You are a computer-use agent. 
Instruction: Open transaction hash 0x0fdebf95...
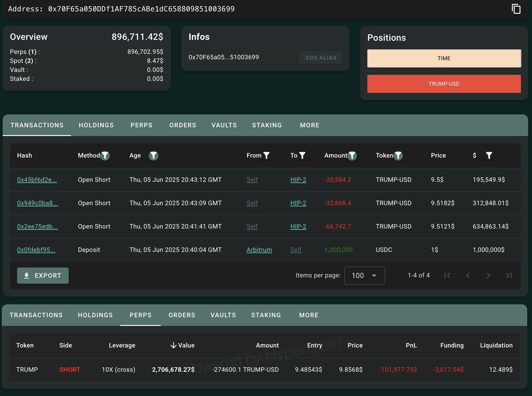pos(36,250)
